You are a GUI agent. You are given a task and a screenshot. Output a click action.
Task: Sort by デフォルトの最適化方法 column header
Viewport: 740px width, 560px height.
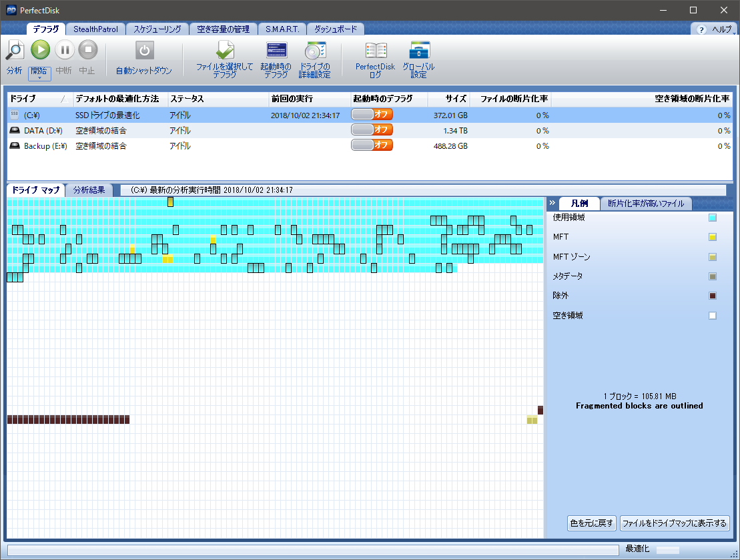click(x=119, y=99)
